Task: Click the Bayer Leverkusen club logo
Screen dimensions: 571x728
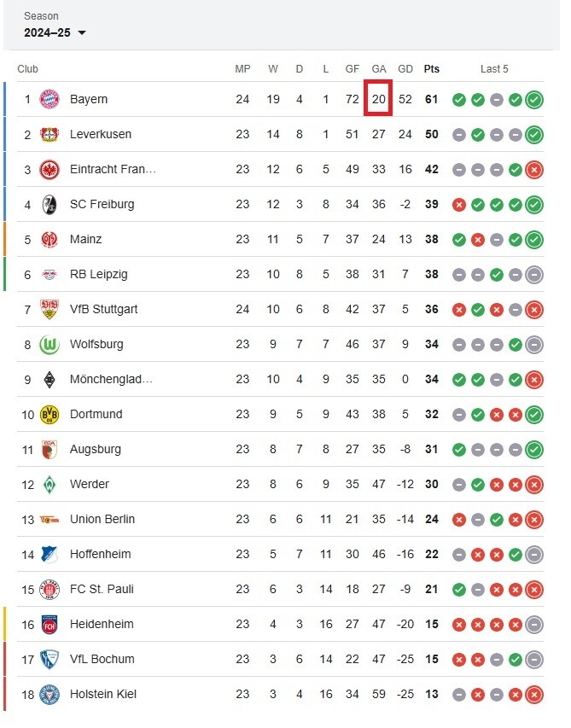Action: (50, 134)
